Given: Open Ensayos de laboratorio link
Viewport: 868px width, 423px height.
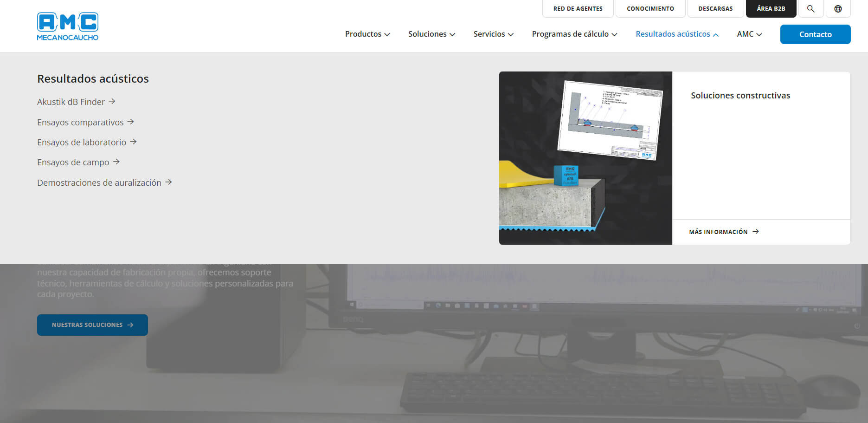Looking at the screenshot, I should tap(87, 142).
